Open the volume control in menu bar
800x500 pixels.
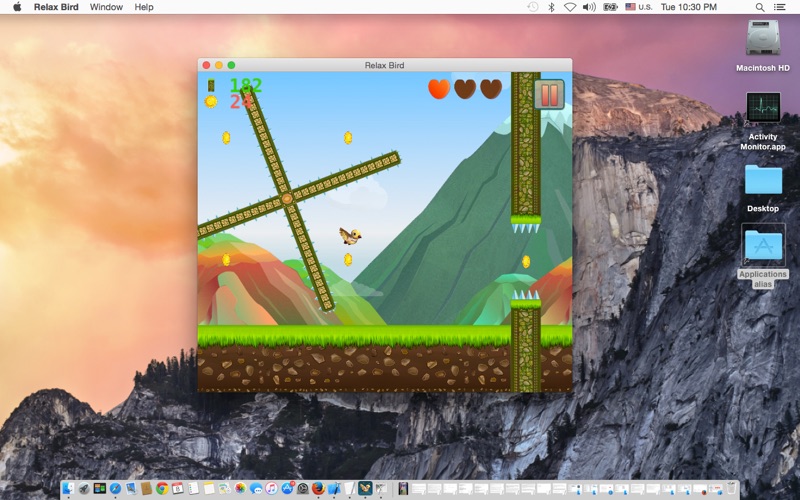click(589, 7)
